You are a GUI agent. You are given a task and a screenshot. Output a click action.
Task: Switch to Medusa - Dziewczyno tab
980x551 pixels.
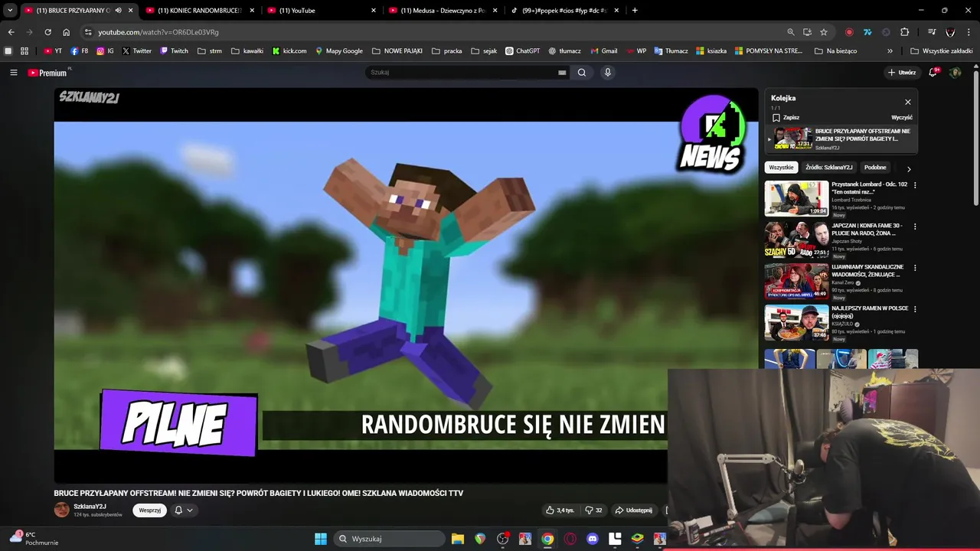click(443, 11)
